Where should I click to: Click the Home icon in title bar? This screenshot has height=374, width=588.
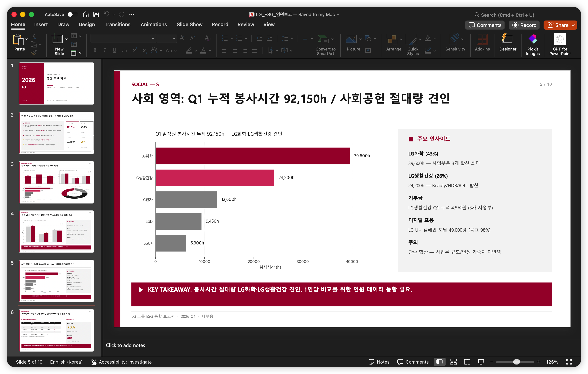pyautogui.click(x=86, y=14)
